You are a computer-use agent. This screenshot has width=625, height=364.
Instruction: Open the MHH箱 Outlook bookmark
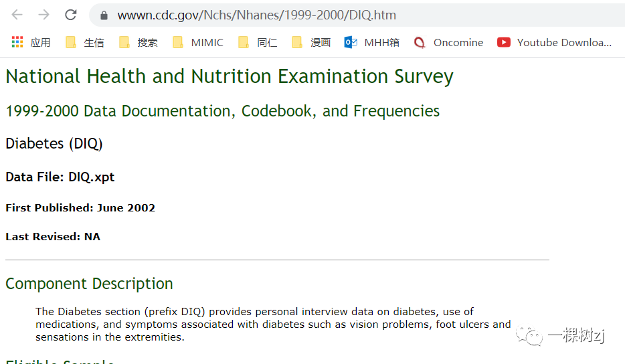pos(372,42)
